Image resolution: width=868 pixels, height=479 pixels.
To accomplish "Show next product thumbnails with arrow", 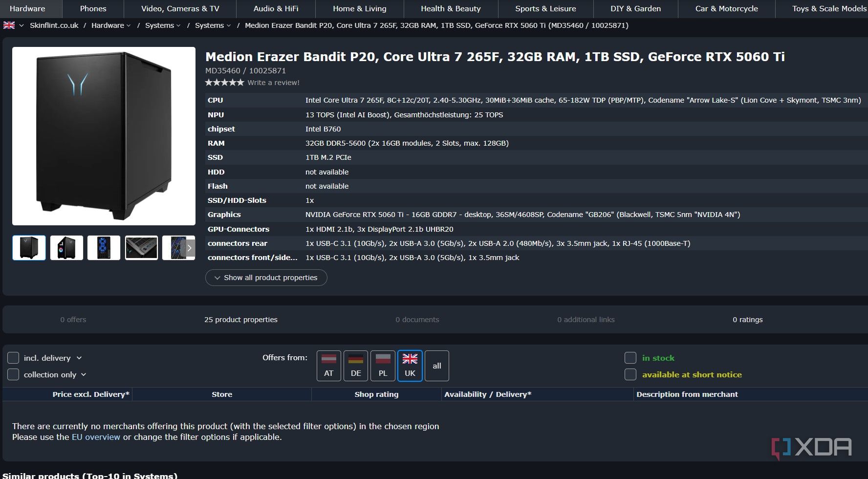I will 189,248.
